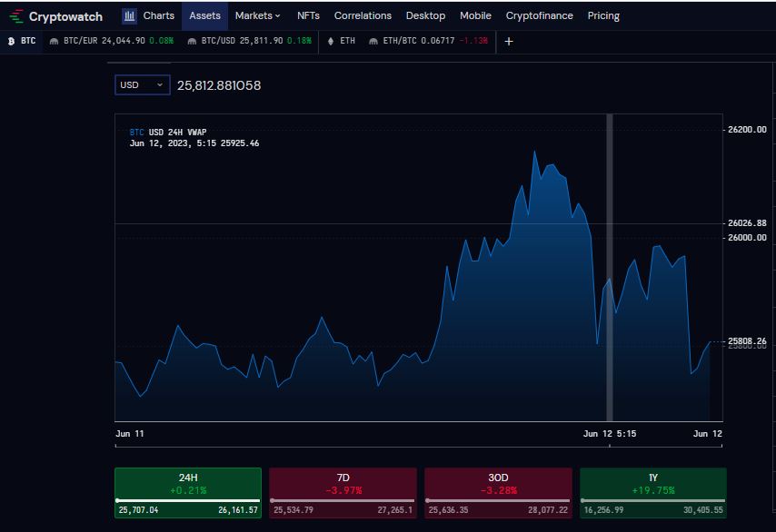Click the 7D high value 27,265.1
This screenshot has height=532, width=776.
(394, 509)
